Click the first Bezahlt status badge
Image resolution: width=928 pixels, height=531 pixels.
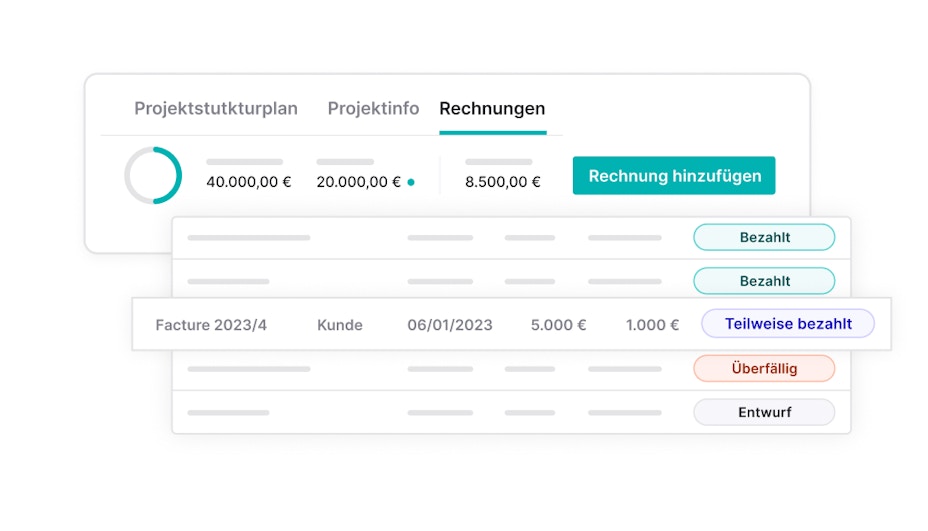pyautogui.click(x=764, y=238)
